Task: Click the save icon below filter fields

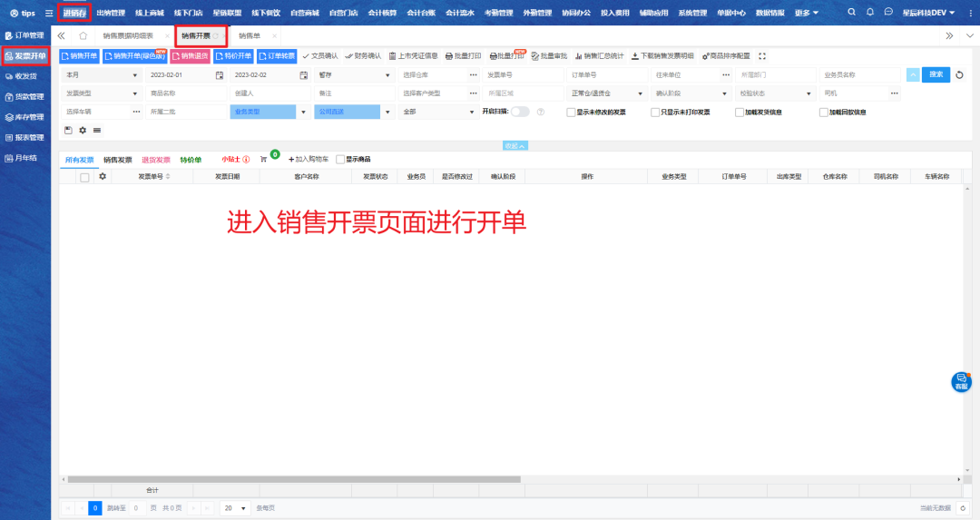Action: point(68,130)
